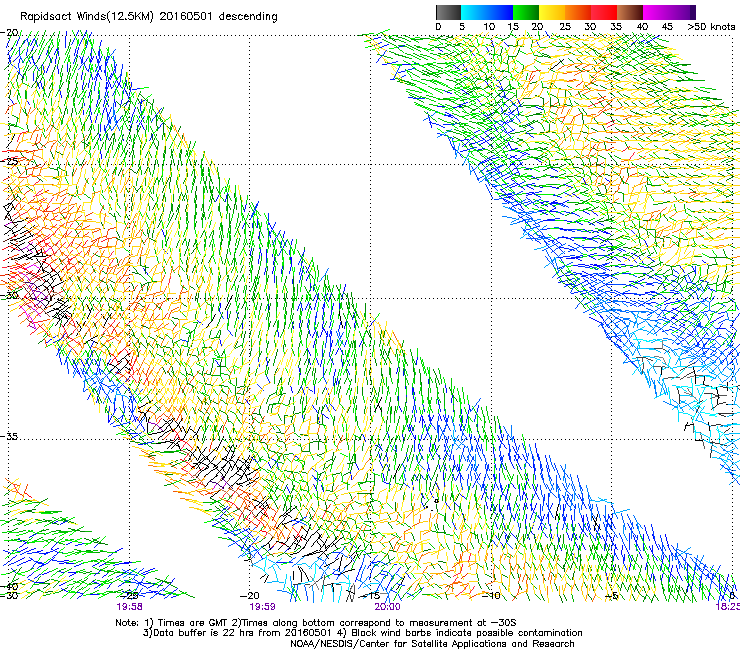Click the "-15" longitude axis label
The image size is (740, 650).
point(370,596)
